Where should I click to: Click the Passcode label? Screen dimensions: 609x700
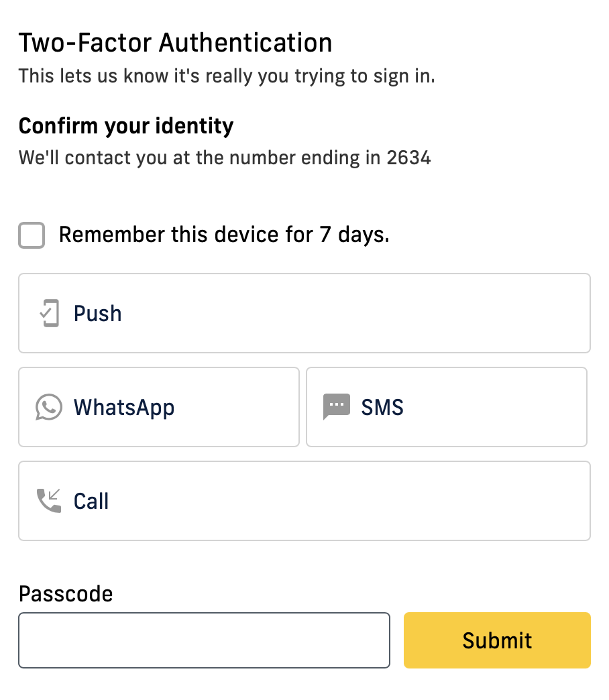coord(65,594)
